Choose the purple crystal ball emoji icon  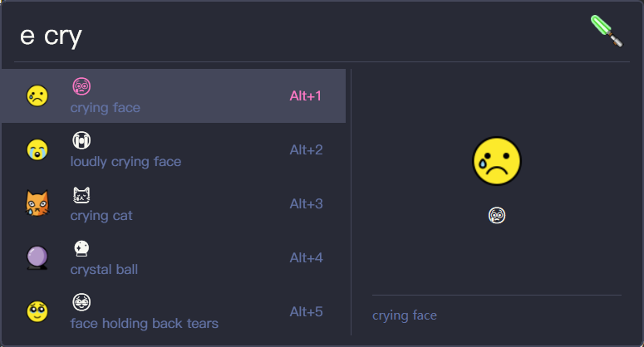click(x=37, y=258)
